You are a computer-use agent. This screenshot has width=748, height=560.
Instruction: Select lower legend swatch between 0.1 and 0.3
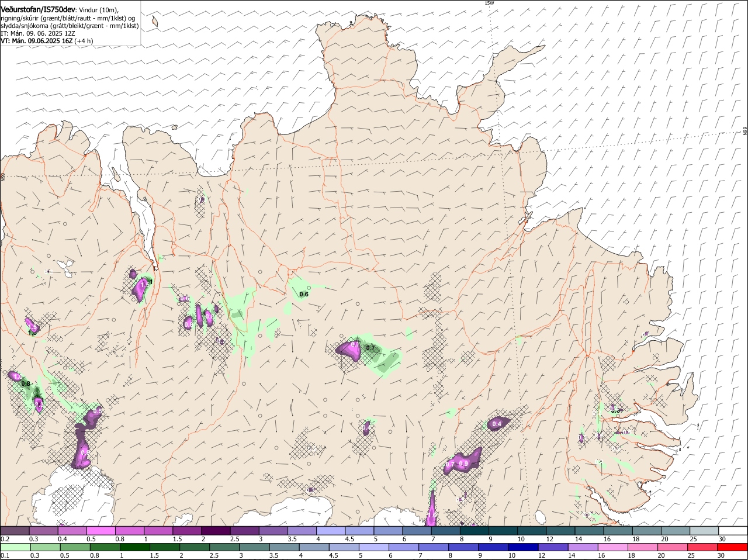[15, 548]
